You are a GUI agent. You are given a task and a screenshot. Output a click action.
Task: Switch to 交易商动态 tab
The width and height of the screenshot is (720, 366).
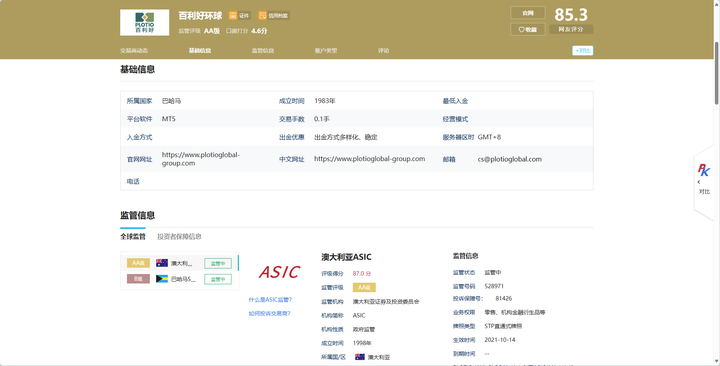pyautogui.click(x=134, y=51)
